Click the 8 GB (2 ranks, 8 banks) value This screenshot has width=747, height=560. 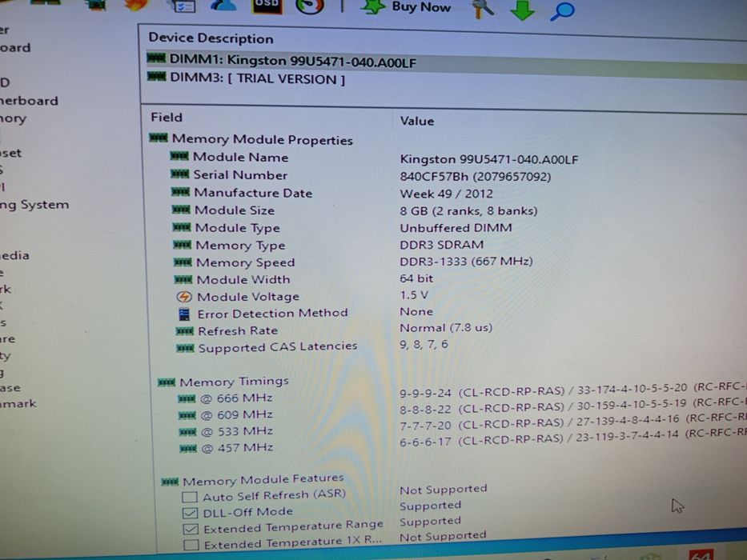coord(468,210)
